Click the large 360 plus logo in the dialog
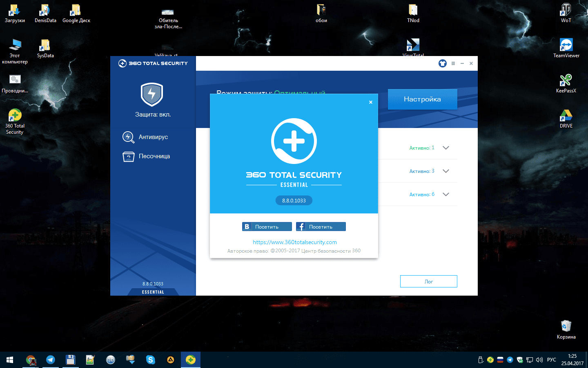The image size is (588, 368). (294, 141)
